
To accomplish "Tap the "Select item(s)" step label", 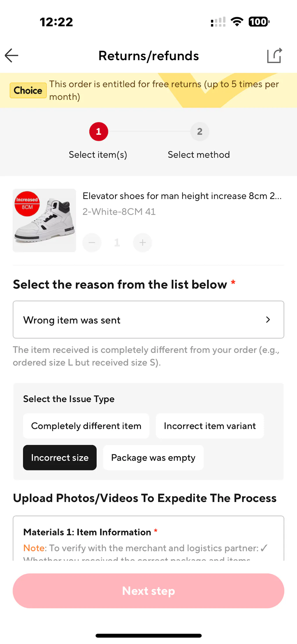I will [98, 155].
